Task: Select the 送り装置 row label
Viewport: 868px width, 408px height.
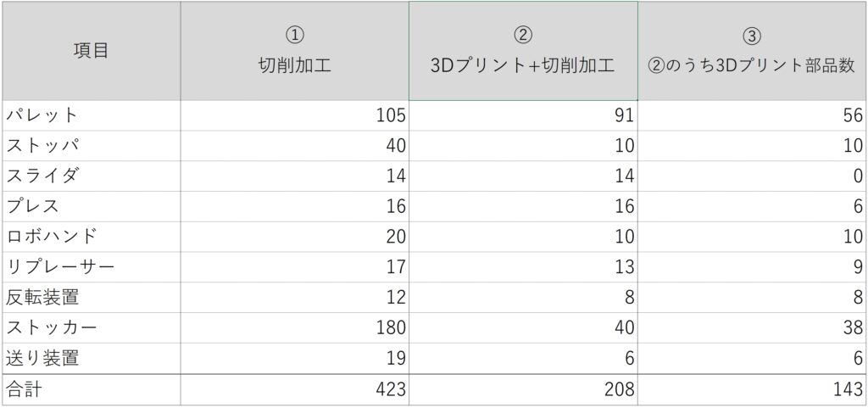Action: click(90, 359)
